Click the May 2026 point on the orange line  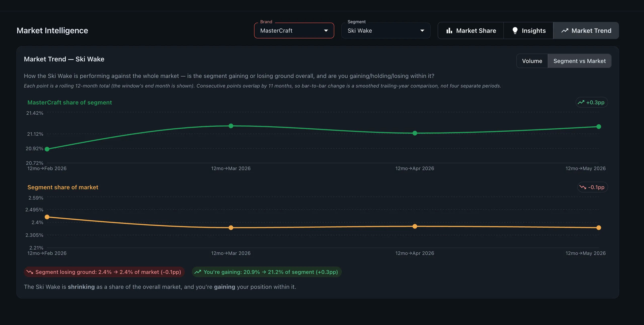(x=599, y=228)
